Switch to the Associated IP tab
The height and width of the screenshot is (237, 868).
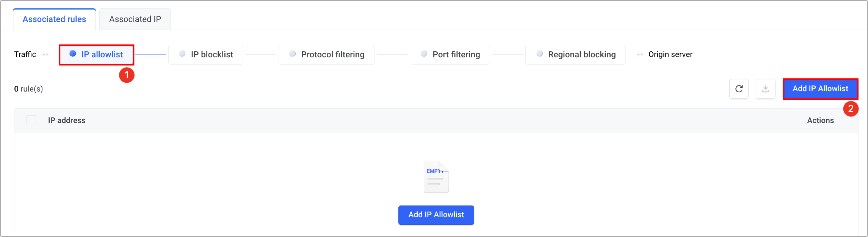click(x=135, y=19)
